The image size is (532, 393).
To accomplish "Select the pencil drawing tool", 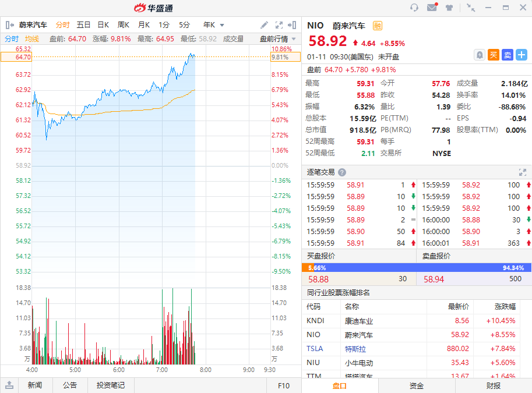I will (264, 25).
